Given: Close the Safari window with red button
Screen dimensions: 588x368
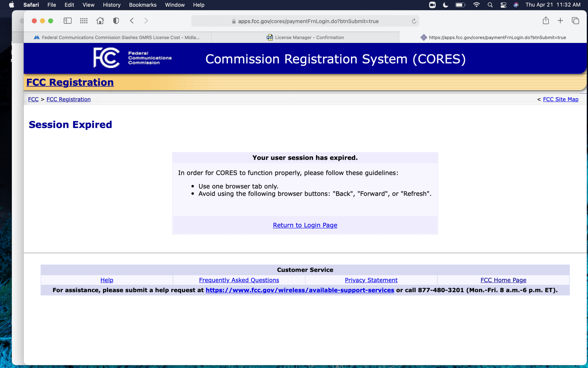Looking at the screenshot, I should (34, 21).
